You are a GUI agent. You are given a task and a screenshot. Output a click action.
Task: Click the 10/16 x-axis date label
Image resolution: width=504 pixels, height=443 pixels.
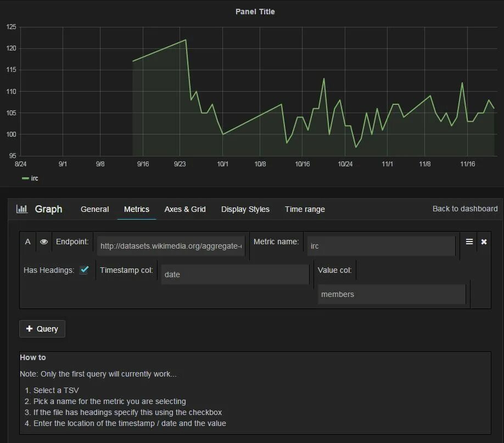tap(303, 164)
